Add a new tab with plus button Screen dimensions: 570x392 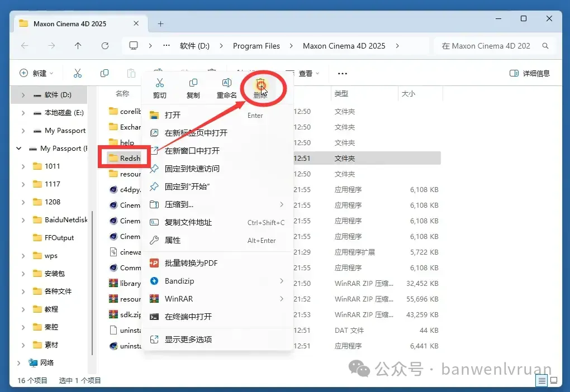161,24
